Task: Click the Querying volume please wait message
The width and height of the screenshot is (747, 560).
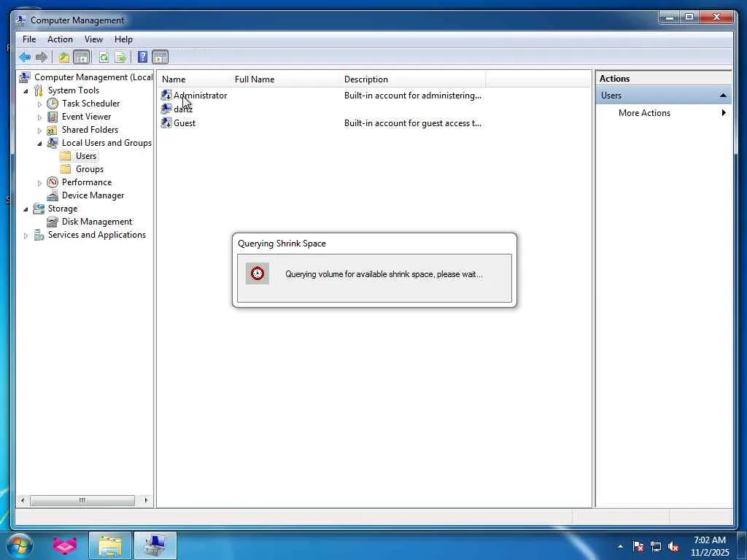Action: tap(384, 274)
